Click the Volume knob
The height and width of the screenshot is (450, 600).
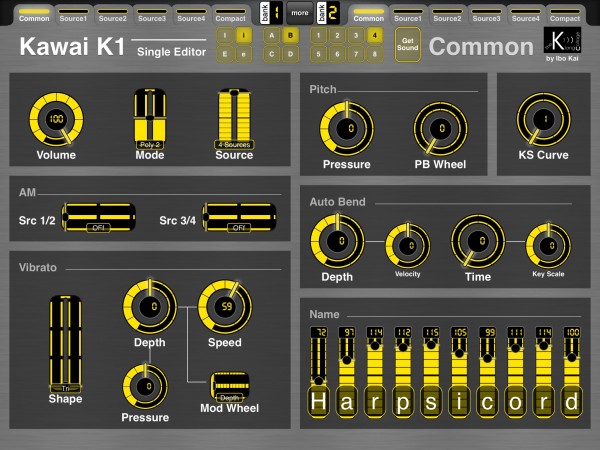[56, 119]
